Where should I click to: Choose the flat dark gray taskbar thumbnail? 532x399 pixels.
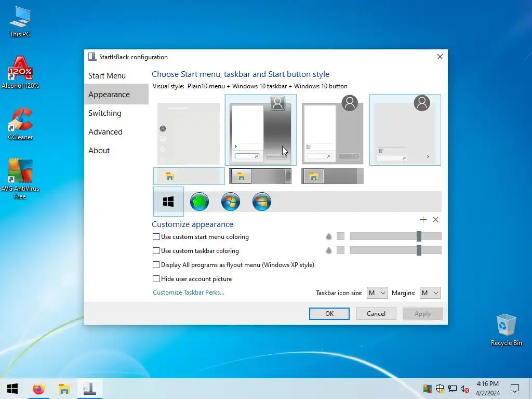[332, 176]
